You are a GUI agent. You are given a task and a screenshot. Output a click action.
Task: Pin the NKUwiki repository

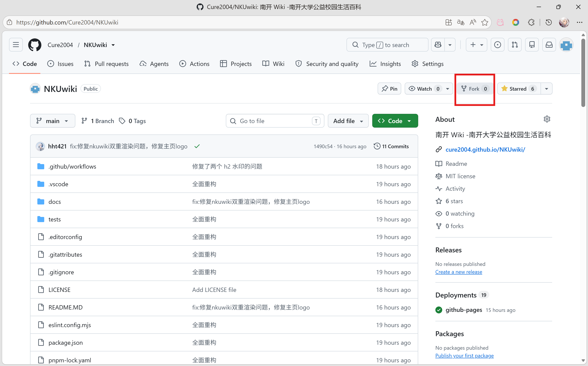point(389,89)
